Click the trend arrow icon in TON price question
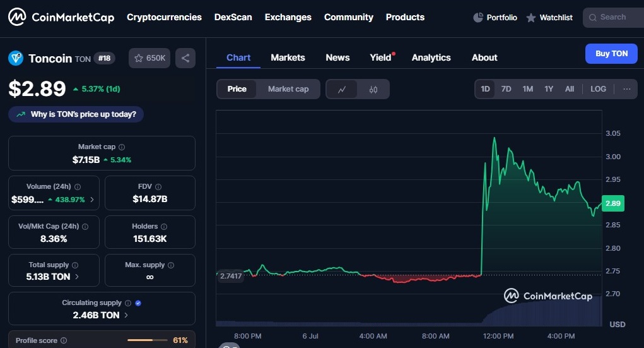644x348 pixels. (x=21, y=114)
